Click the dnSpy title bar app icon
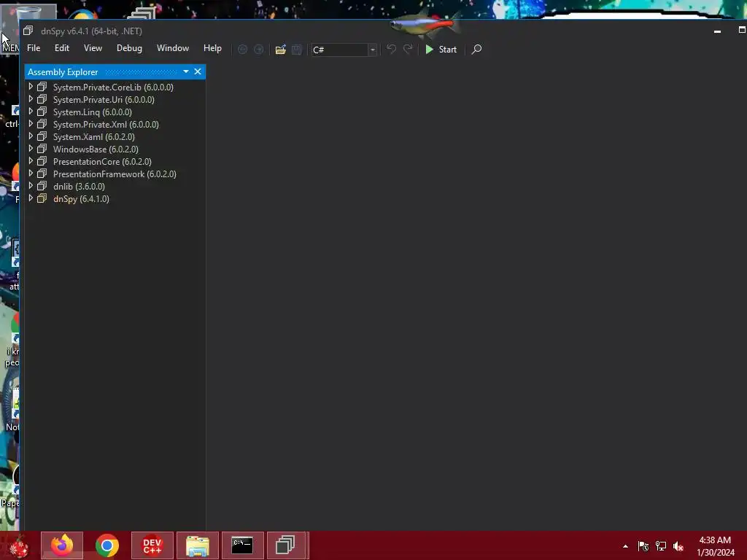 click(28, 31)
